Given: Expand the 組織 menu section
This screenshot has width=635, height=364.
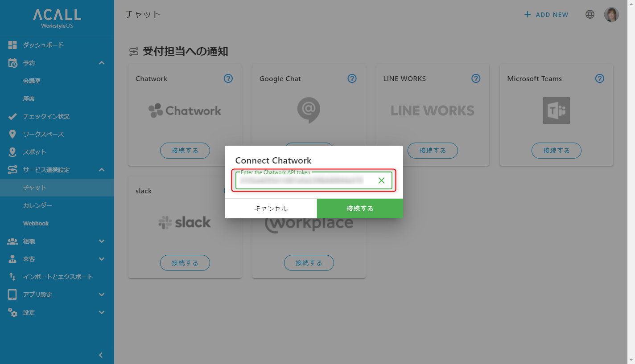Looking at the screenshot, I should click(x=102, y=241).
